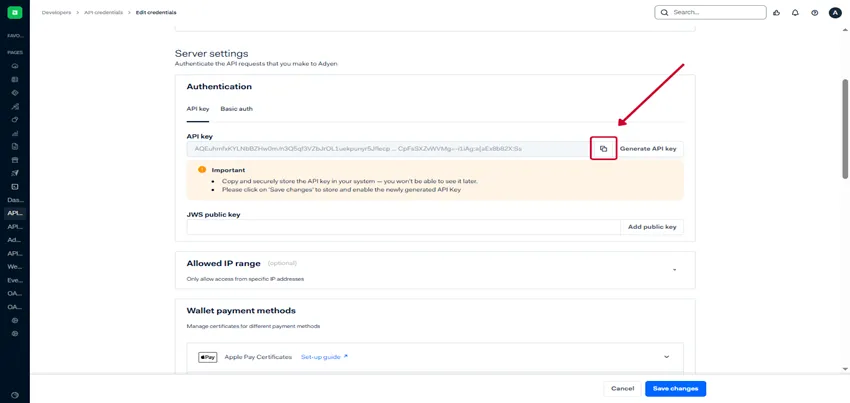Select the highlighted API... sidebar item

click(x=15, y=213)
